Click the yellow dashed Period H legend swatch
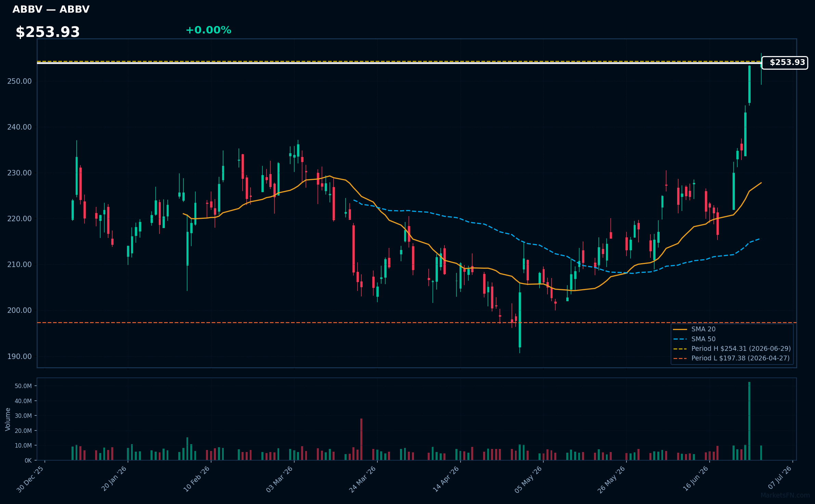This screenshot has width=815, height=504. (680, 349)
